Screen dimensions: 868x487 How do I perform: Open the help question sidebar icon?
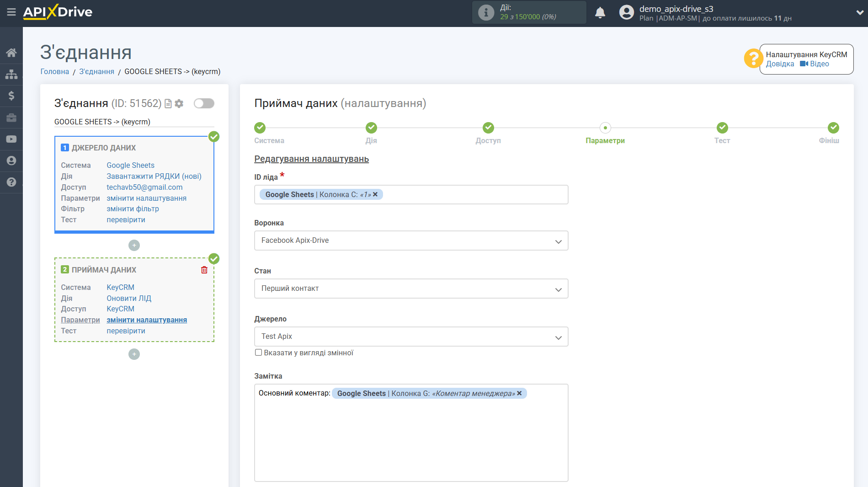point(11,182)
